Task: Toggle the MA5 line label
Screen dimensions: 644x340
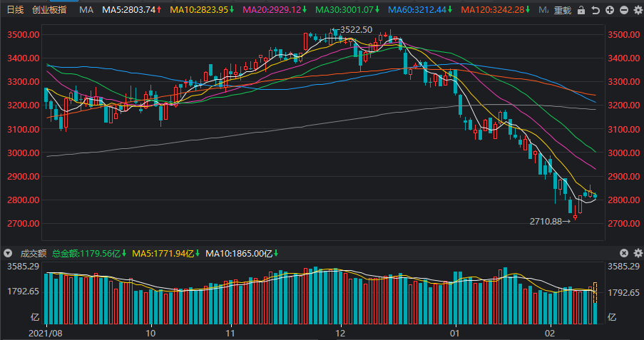Action: point(131,11)
